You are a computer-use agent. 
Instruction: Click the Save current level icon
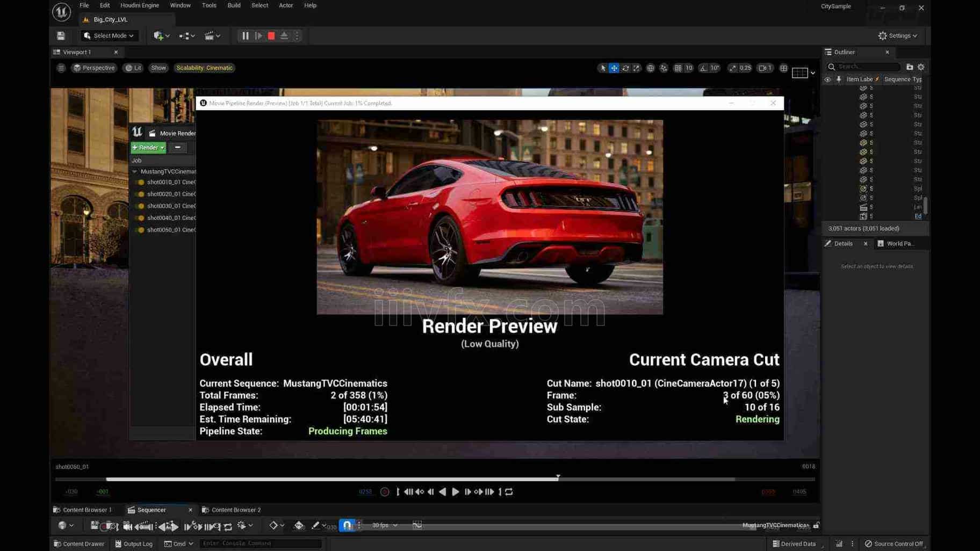coord(61,36)
